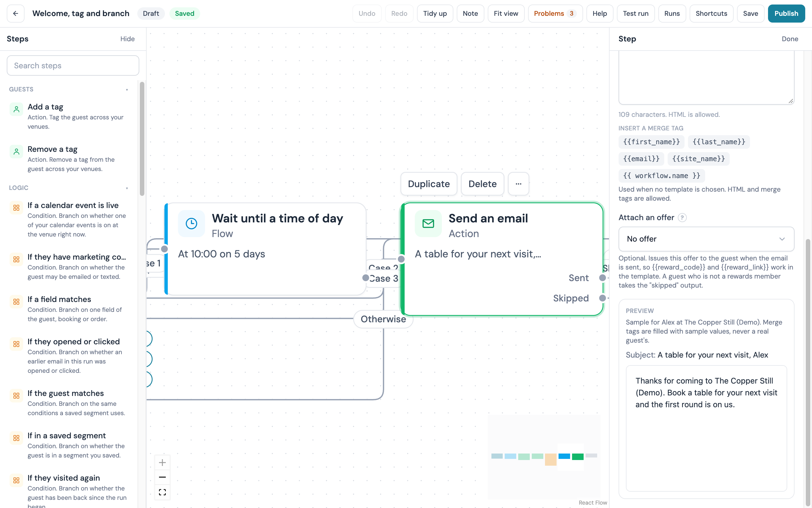Open the three-dot more options menu

point(518,184)
